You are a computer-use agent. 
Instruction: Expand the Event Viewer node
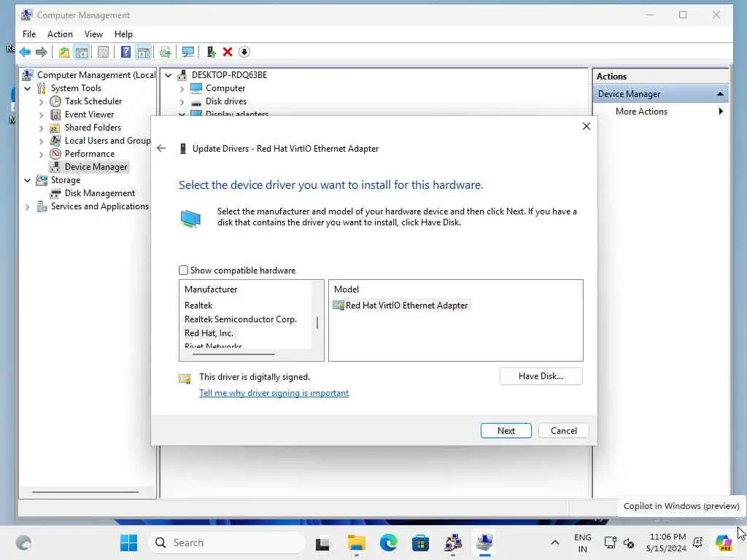pyautogui.click(x=41, y=114)
